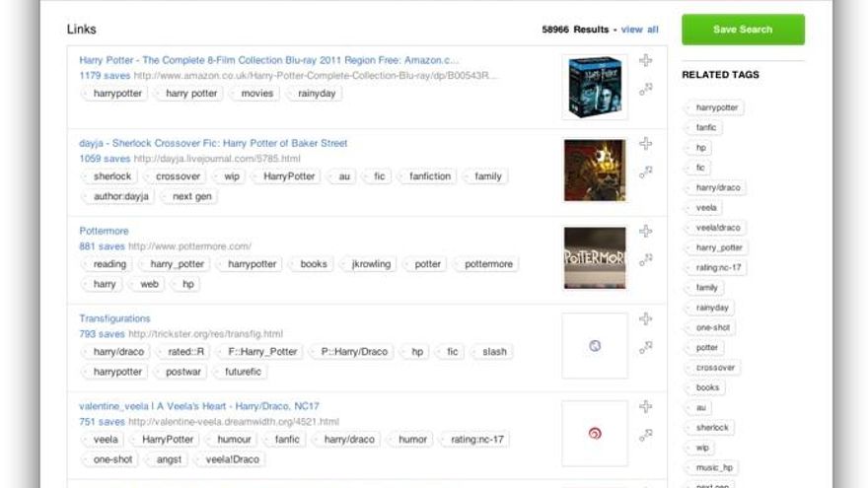Click the valentine_veela red swirl thumbnail

click(x=595, y=433)
